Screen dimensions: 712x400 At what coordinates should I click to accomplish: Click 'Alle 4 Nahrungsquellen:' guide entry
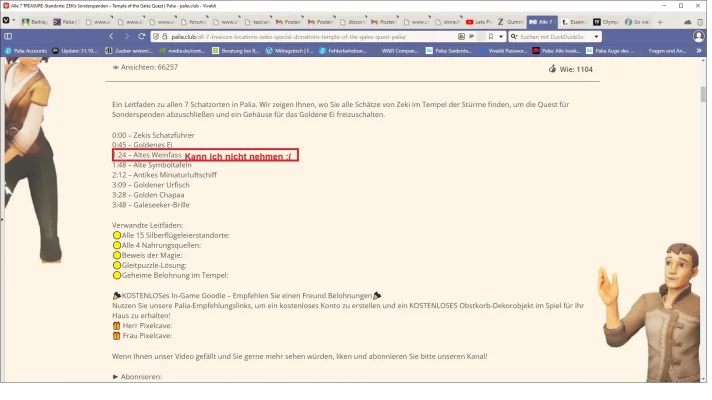157,245
